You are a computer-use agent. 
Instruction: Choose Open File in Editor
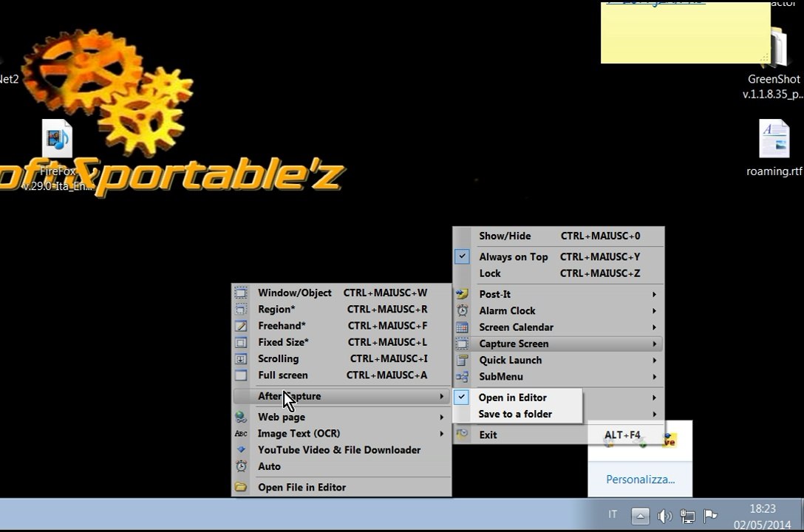pos(341,488)
